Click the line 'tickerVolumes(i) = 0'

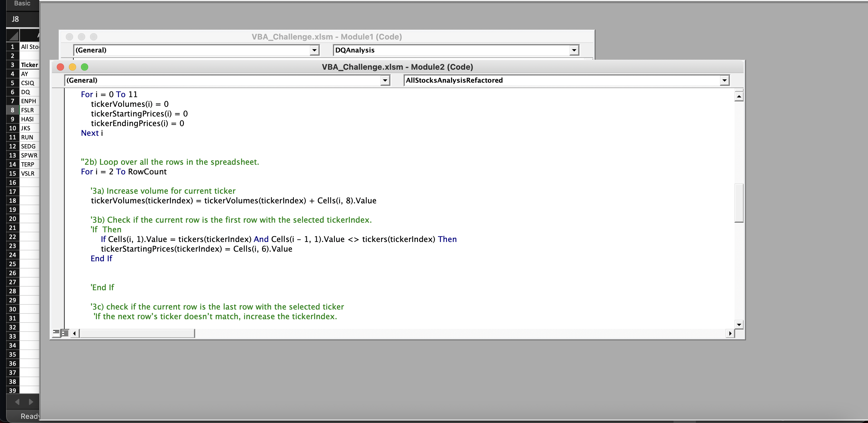130,104
